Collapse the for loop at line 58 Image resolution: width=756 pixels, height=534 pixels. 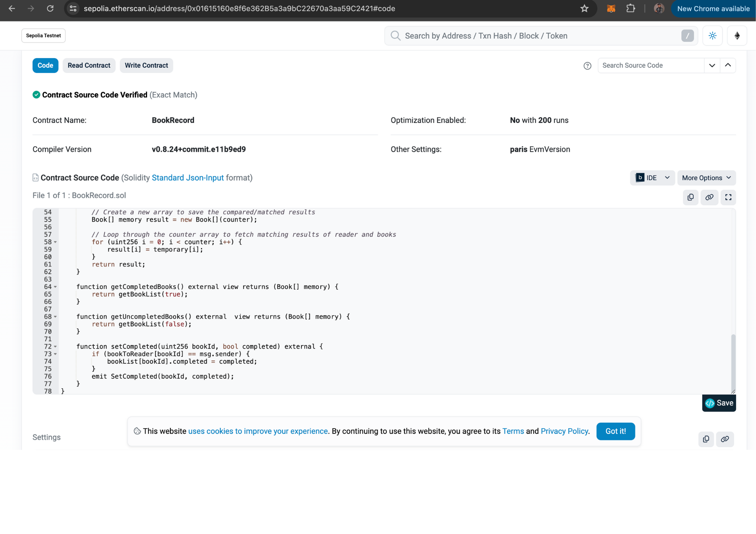(55, 242)
